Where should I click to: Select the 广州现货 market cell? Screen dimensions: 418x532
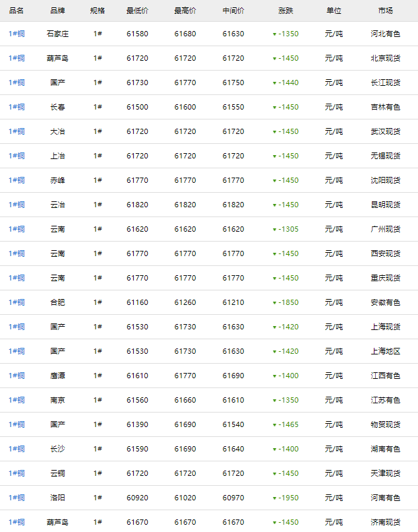tap(386, 229)
